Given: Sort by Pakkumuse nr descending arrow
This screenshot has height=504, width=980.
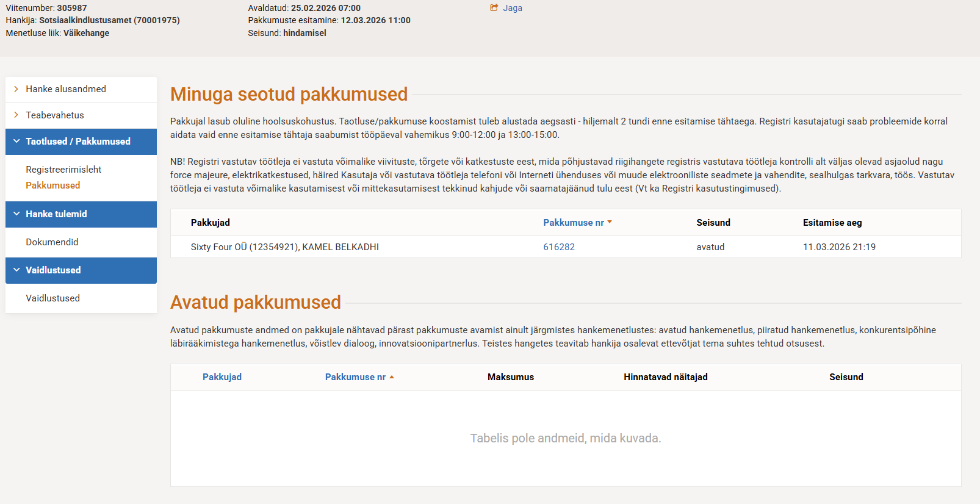Looking at the screenshot, I should click(x=610, y=222).
